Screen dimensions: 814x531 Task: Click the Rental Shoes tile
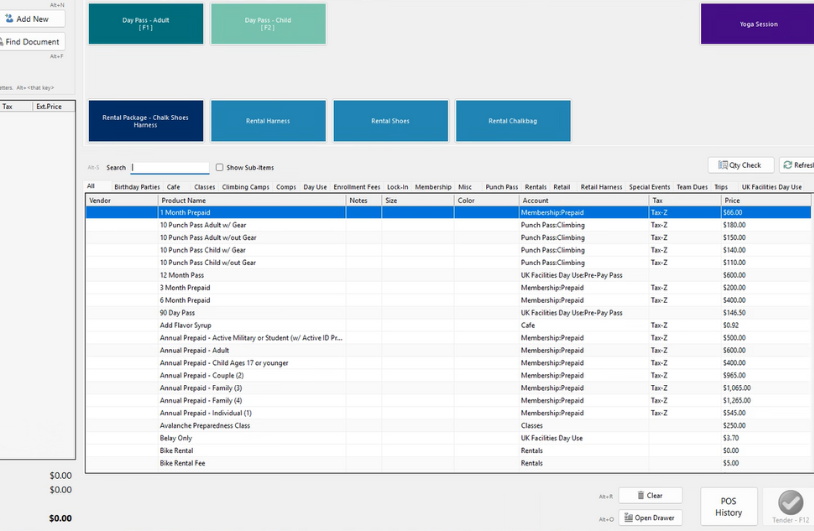tap(390, 121)
